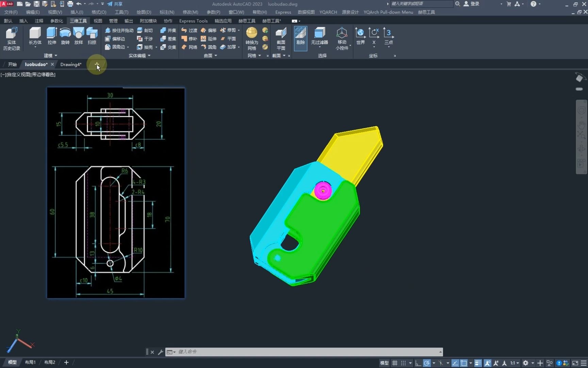This screenshot has height=368, width=588.
Task: Activate the 旋转 (Revolve) tool
Action: (65, 36)
